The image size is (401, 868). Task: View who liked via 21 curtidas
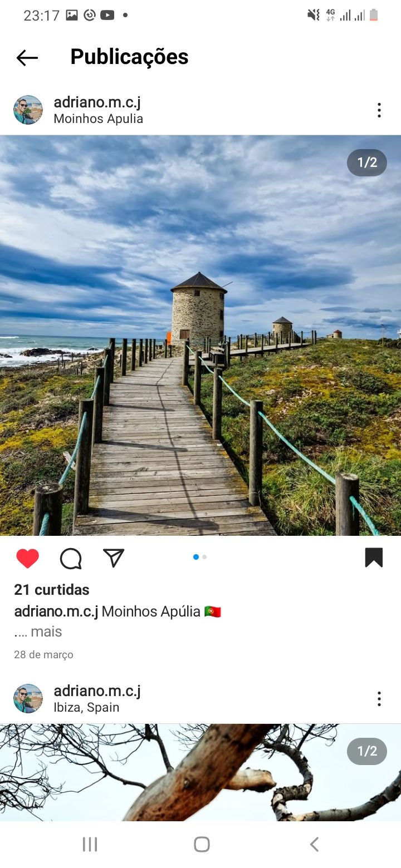click(52, 590)
